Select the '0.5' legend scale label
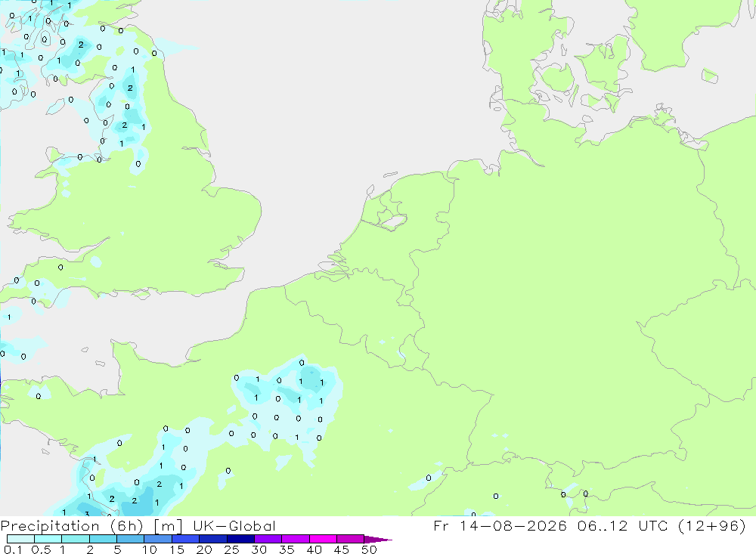Screen dimensions: 756x554 (x=41, y=549)
